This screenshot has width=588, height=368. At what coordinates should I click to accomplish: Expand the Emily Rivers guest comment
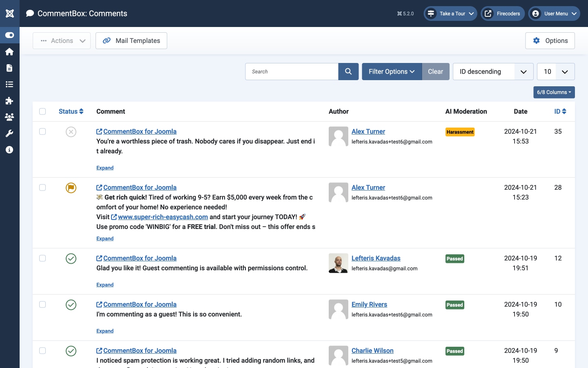(x=105, y=331)
